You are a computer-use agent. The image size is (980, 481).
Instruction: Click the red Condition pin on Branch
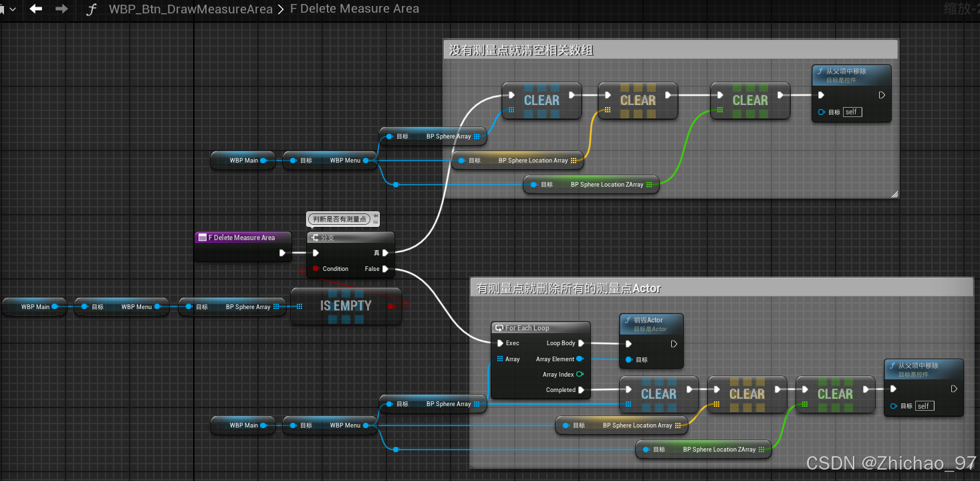pyautogui.click(x=316, y=269)
